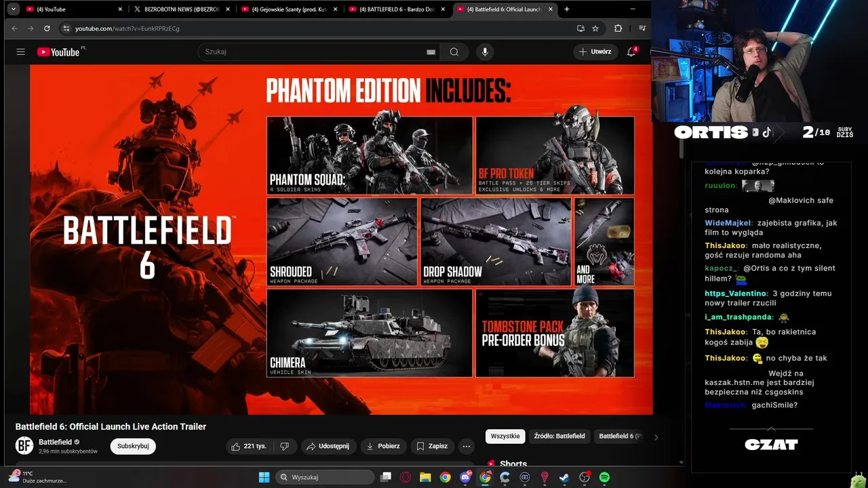Click '2,96 mln subskrybentów' text
The width and height of the screenshot is (868, 488).
pyautogui.click(x=68, y=451)
